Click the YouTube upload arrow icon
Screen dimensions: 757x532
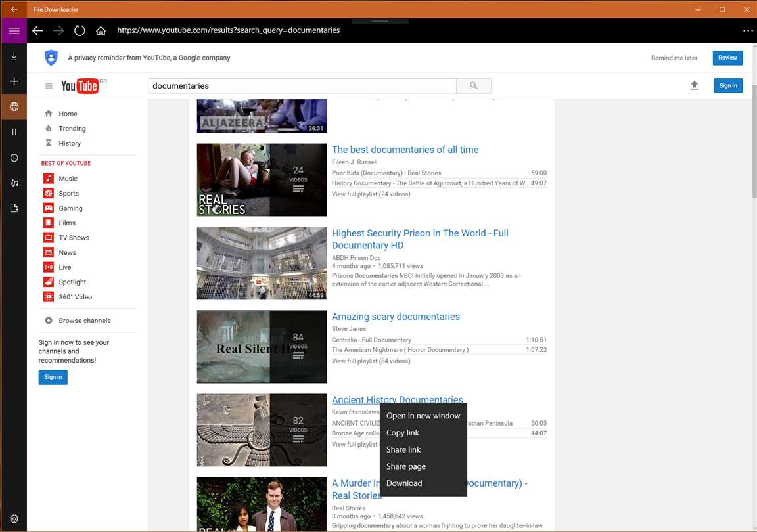[694, 85]
